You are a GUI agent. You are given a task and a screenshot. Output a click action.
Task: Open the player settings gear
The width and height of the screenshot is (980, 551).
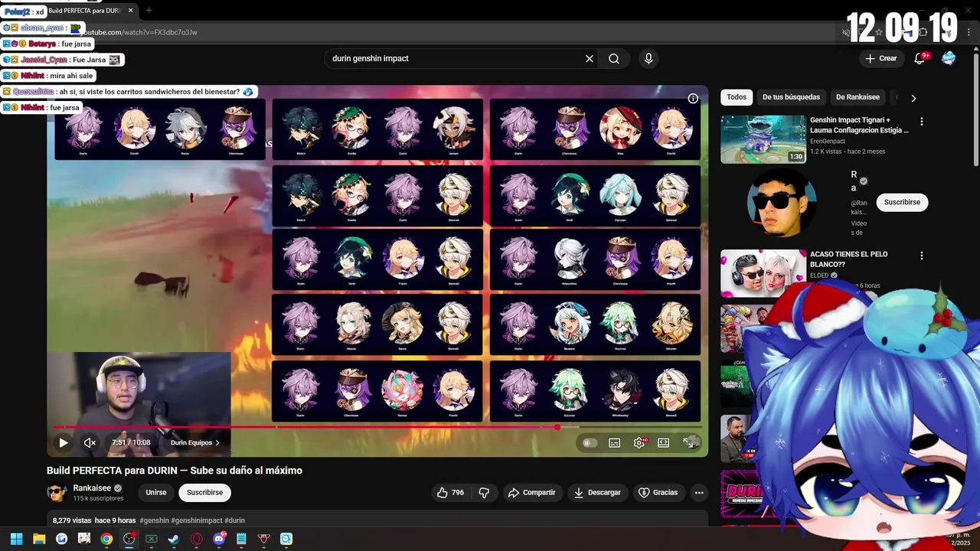coord(639,442)
